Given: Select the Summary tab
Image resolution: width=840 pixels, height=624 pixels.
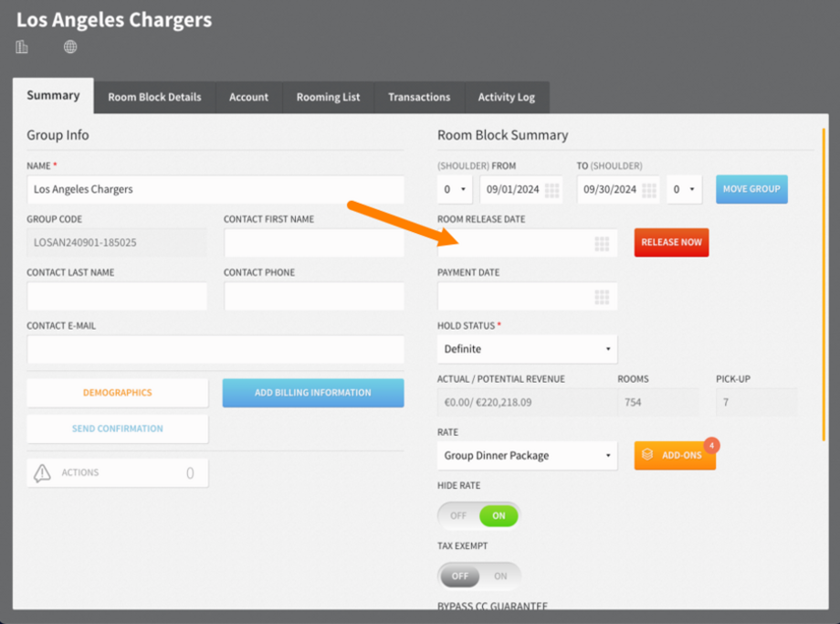Looking at the screenshot, I should [x=53, y=95].
